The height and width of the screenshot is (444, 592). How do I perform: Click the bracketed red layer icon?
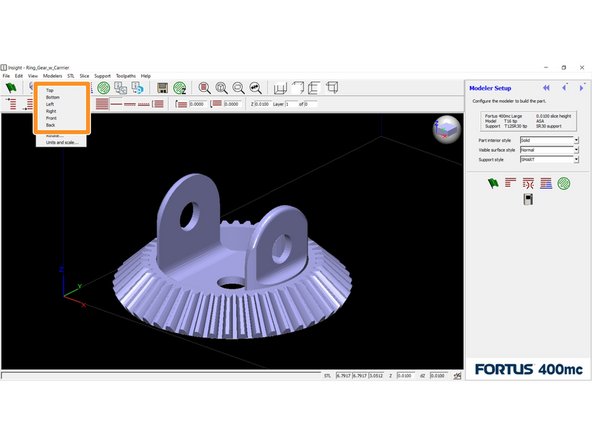click(158, 104)
